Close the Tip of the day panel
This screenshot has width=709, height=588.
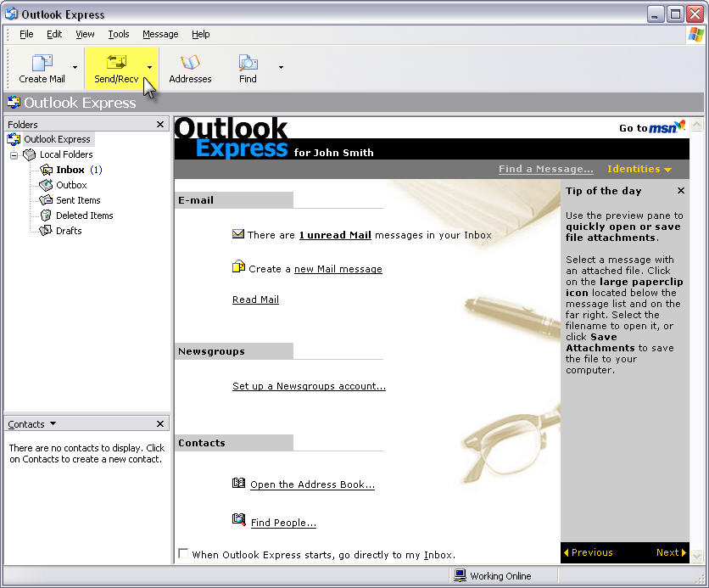tap(680, 191)
